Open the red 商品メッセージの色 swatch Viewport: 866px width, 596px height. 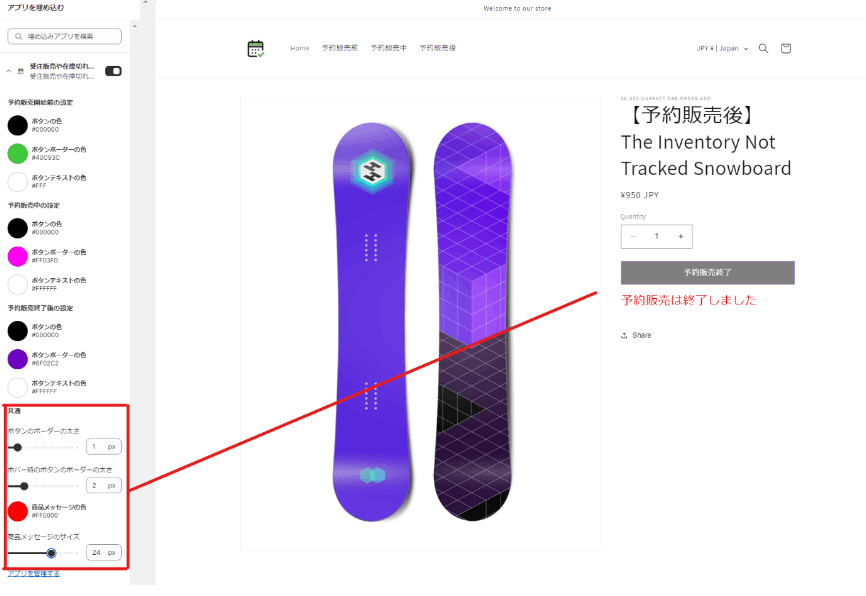click(x=18, y=511)
